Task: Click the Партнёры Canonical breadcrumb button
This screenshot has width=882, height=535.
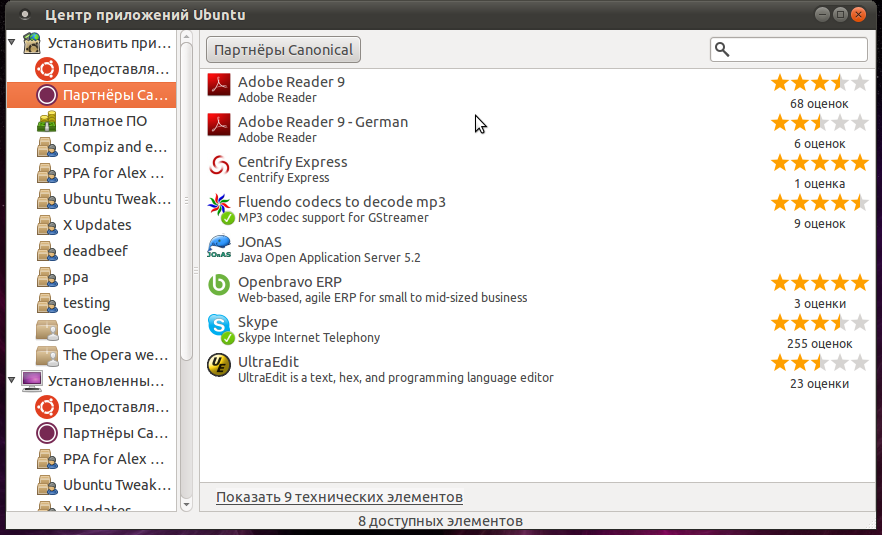Action: pos(284,50)
